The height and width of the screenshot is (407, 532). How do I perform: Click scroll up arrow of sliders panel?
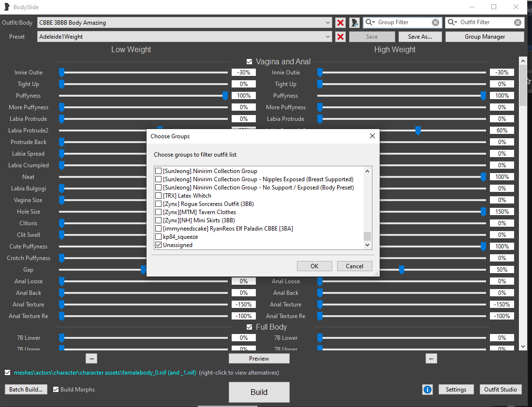point(523,61)
